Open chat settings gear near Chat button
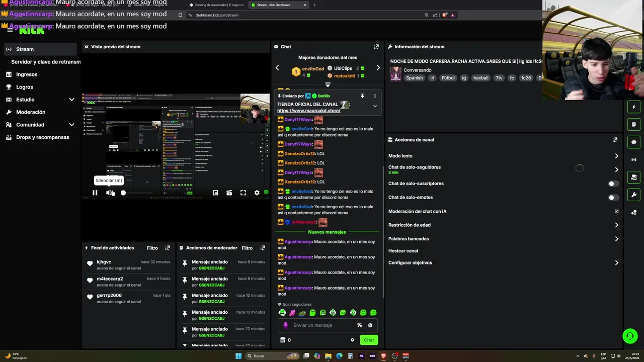Image resolution: width=644 pixels, height=362 pixels. (352, 340)
